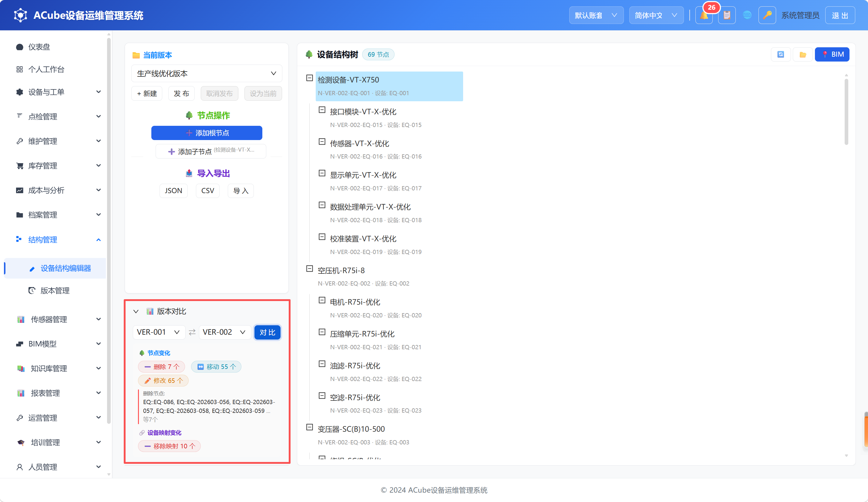Open the default account dropdown

pyautogui.click(x=596, y=15)
